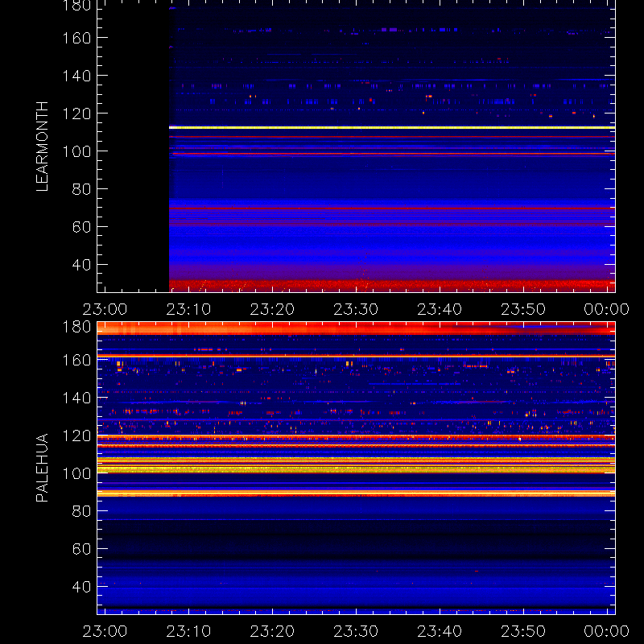Click the 23:50 time label below the Learmonth plot

[523, 309]
